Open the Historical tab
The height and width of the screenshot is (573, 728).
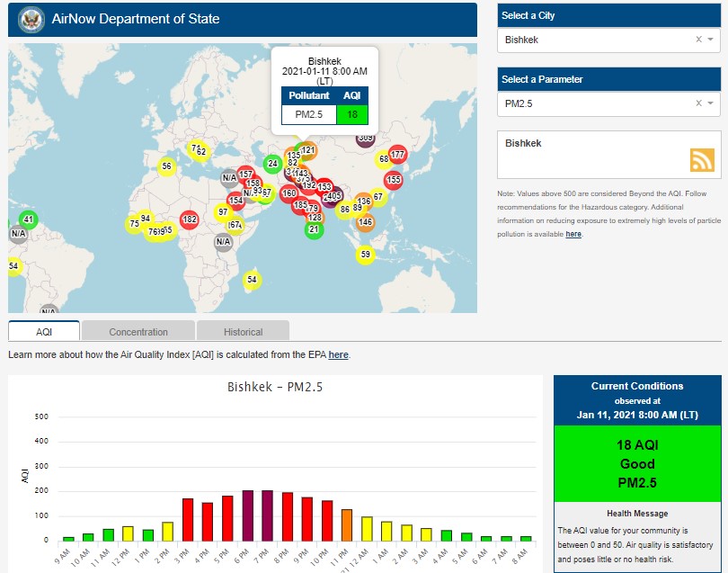pyautogui.click(x=243, y=332)
